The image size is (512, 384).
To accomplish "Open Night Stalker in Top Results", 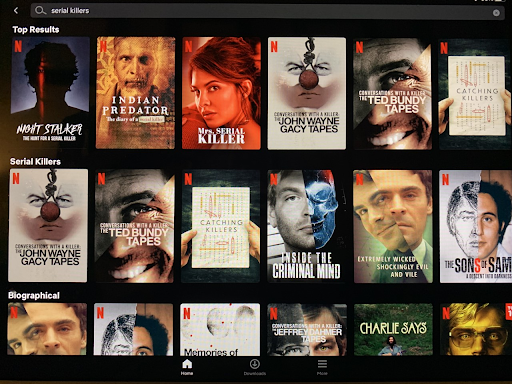I will click(x=50, y=93).
